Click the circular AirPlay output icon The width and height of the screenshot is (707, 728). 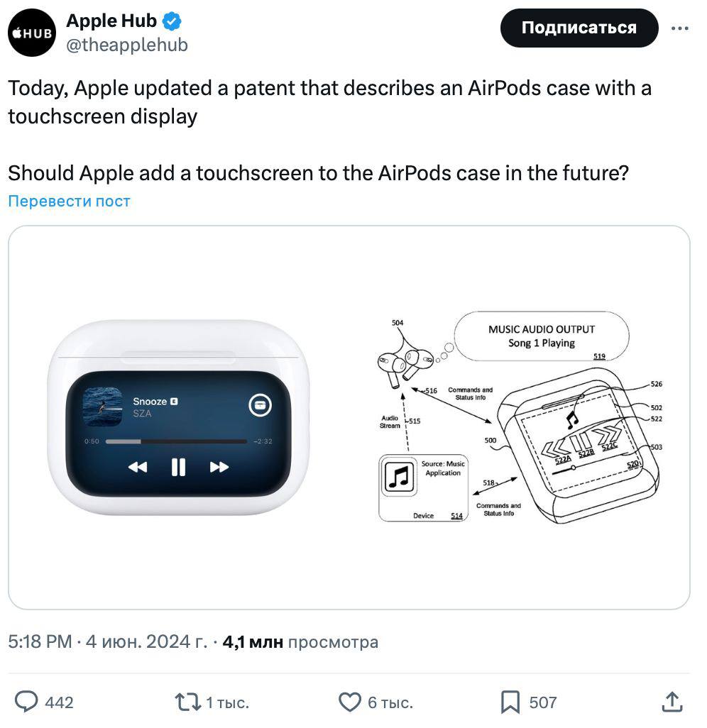260,405
